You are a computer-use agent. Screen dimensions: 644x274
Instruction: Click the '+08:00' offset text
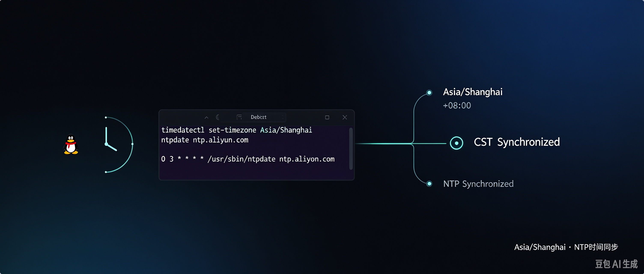coord(457,106)
